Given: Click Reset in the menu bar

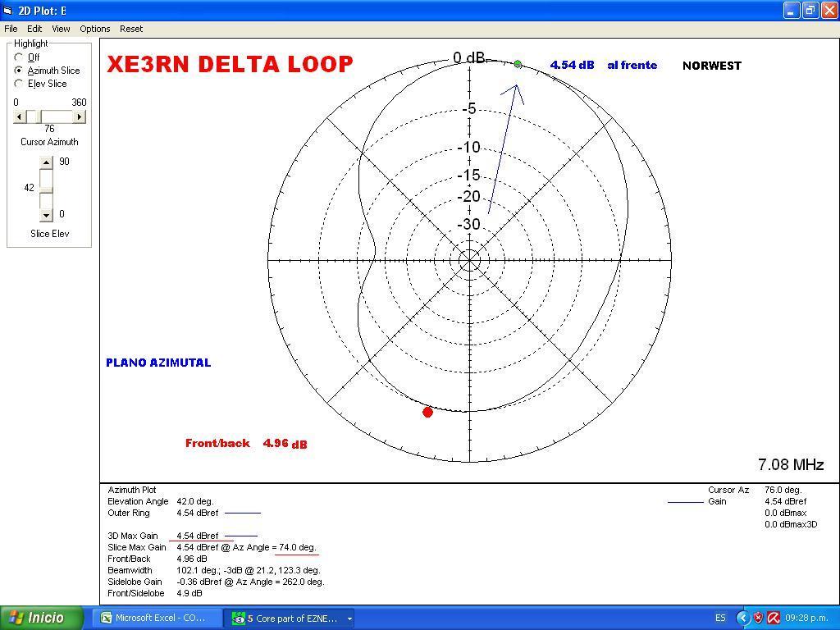Looking at the screenshot, I should [x=131, y=29].
